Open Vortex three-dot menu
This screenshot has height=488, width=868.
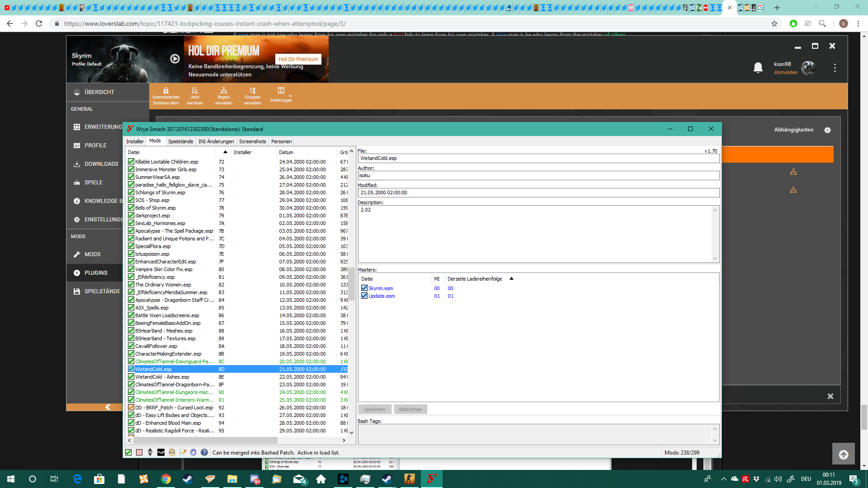click(835, 68)
